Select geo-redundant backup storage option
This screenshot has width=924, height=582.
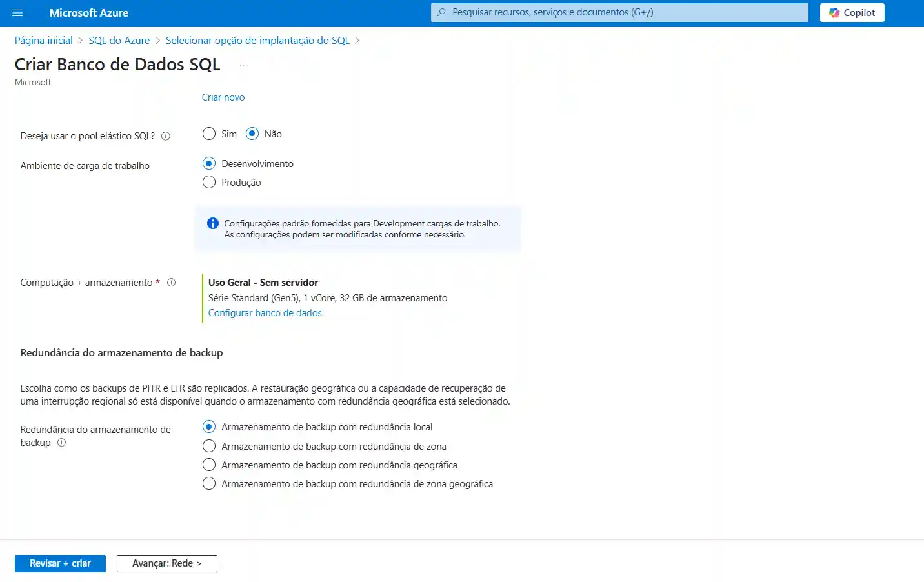[x=209, y=465]
